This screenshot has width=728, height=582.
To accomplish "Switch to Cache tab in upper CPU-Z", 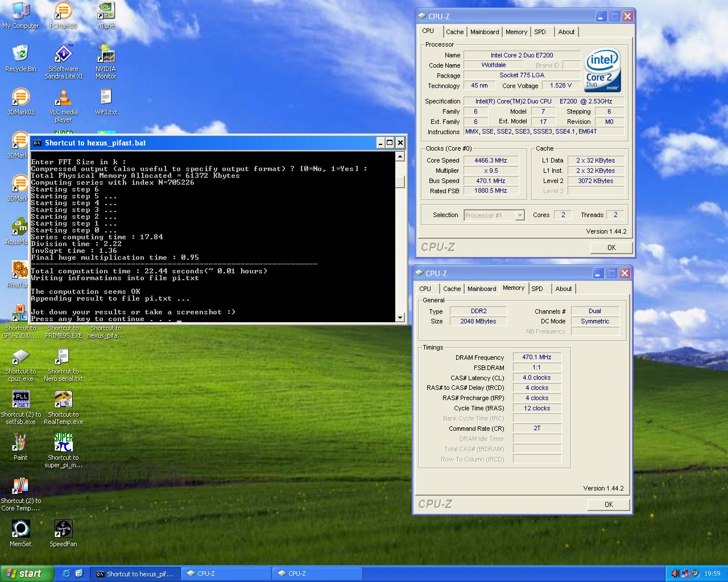I will pyautogui.click(x=454, y=32).
